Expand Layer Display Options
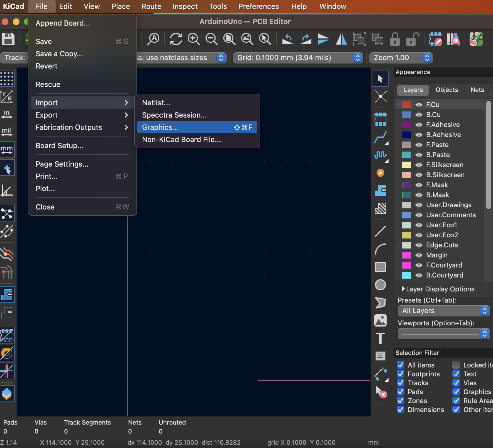The image size is (493, 448). pyautogui.click(x=438, y=289)
